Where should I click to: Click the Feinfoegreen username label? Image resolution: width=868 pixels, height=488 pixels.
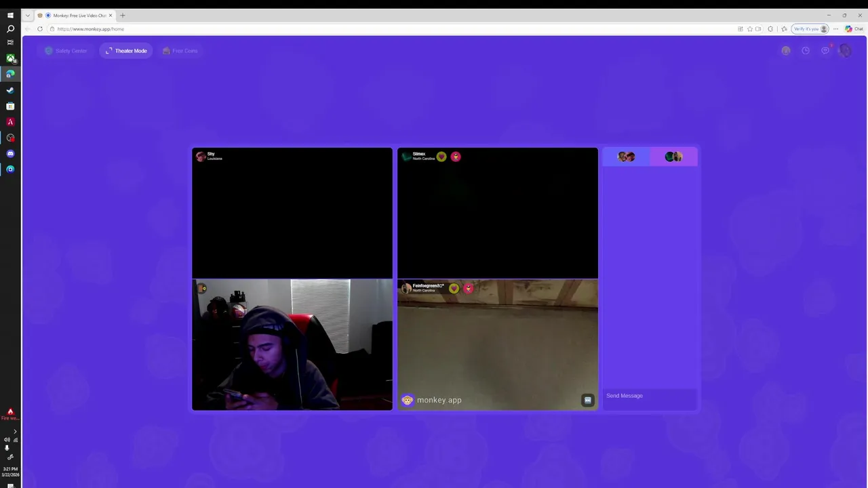[428, 285]
